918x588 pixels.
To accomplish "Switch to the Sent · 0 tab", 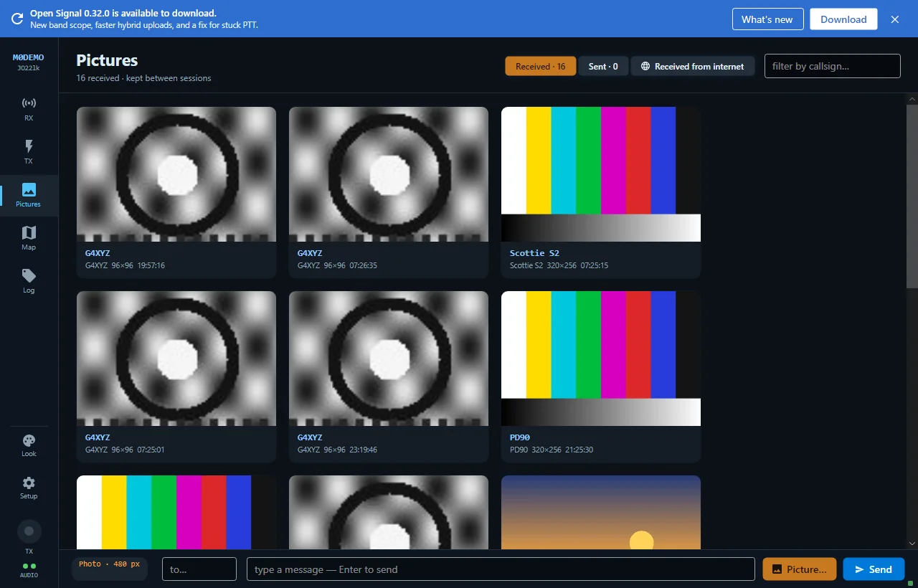I will (x=603, y=66).
